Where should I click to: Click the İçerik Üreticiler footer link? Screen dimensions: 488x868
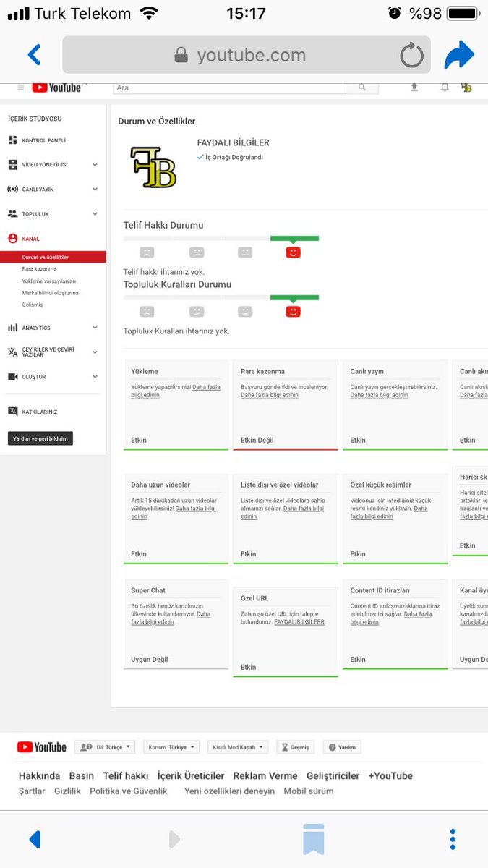click(191, 775)
